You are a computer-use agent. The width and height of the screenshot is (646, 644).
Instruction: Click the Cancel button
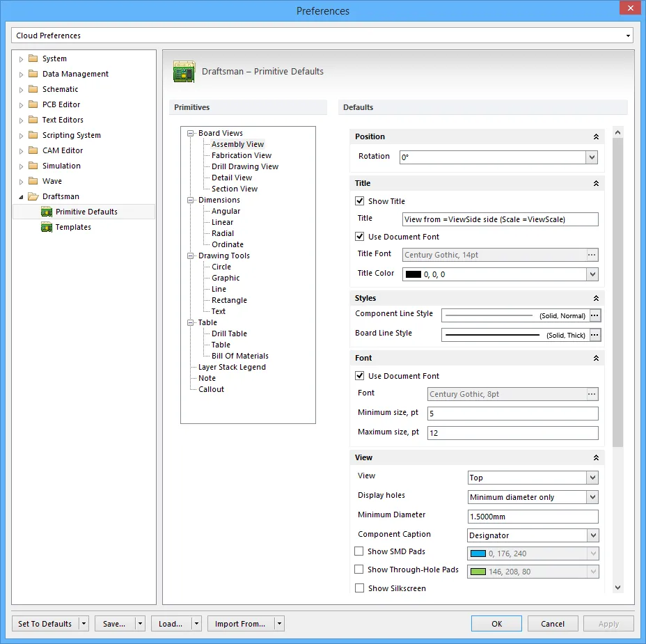[x=553, y=623]
